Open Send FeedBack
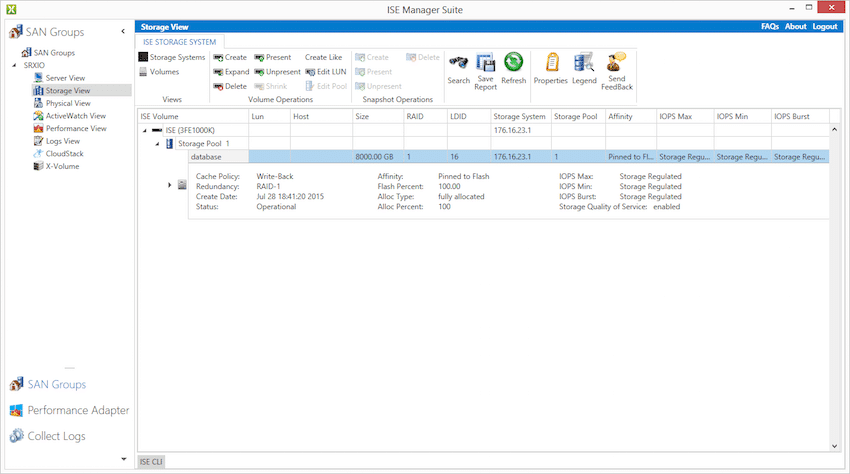This screenshot has height=474, width=850. [616, 71]
